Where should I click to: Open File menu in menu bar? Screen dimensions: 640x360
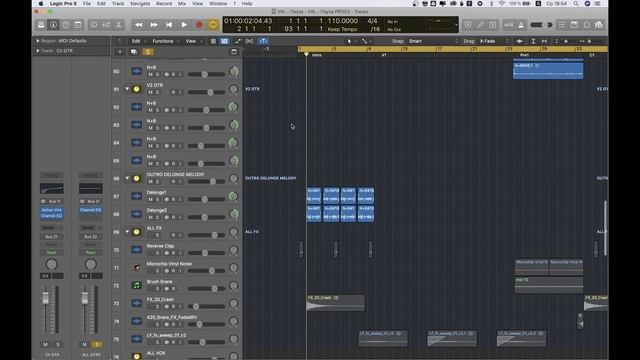point(87,4)
